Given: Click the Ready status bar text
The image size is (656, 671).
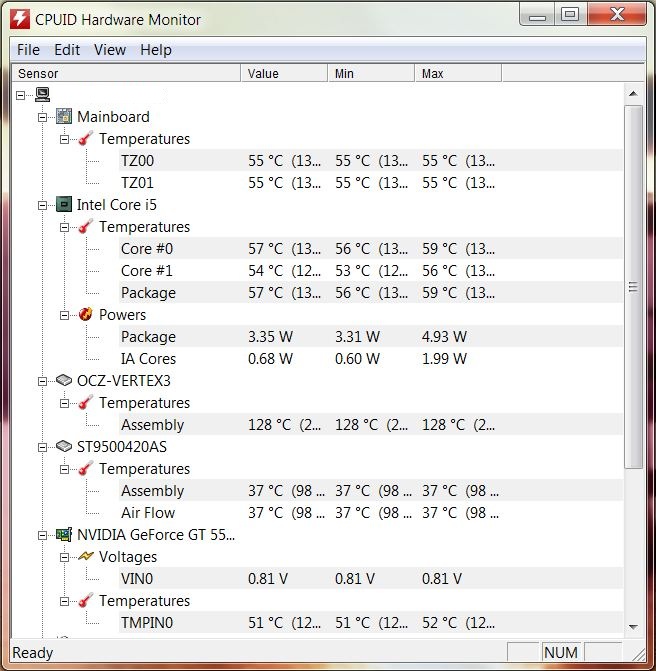Looking at the screenshot, I should [x=33, y=653].
